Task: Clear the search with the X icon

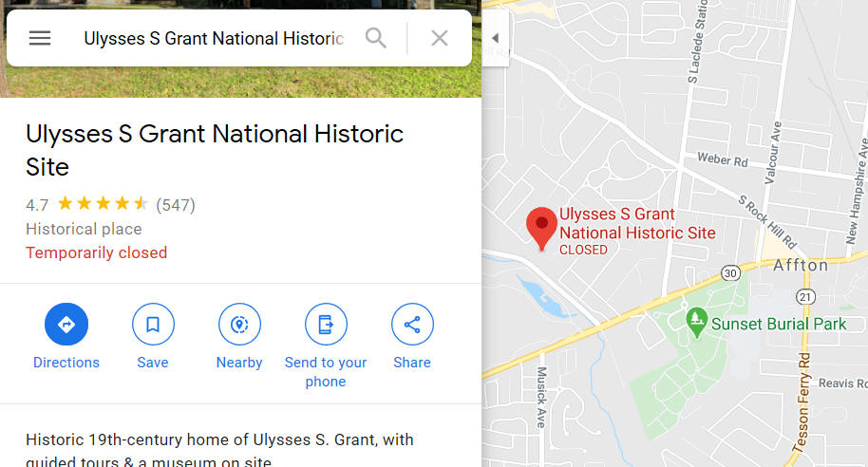Action: click(440, 38)
